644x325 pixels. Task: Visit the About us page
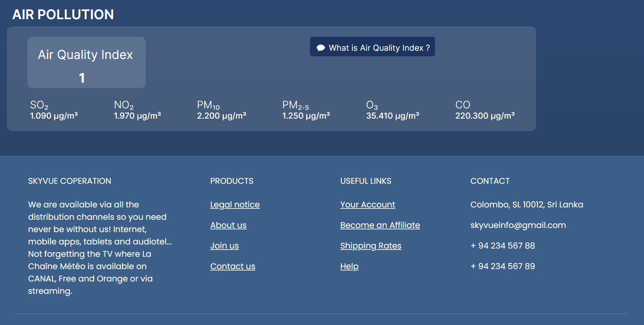coord(228,225)
